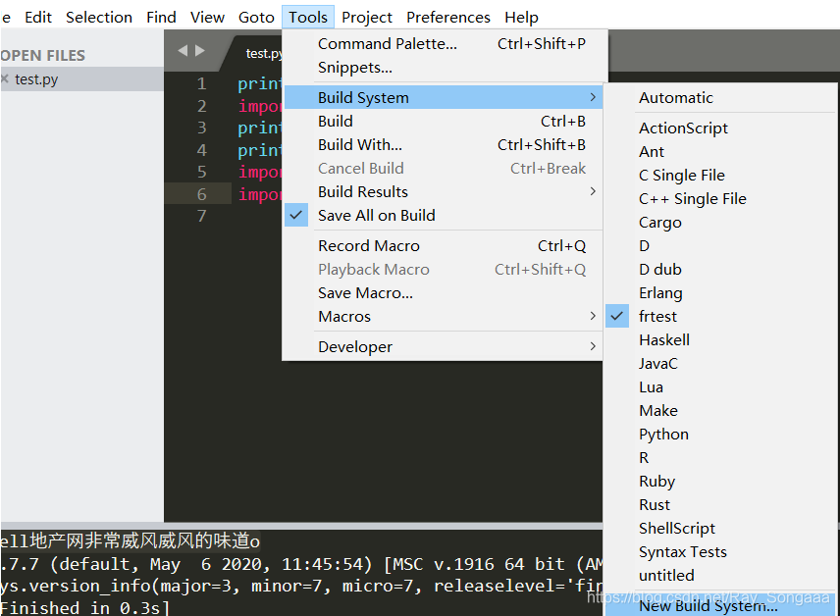Select the D build system
Image resolution: width=840 pixels, height=616 pixels.
click(720, 246)
